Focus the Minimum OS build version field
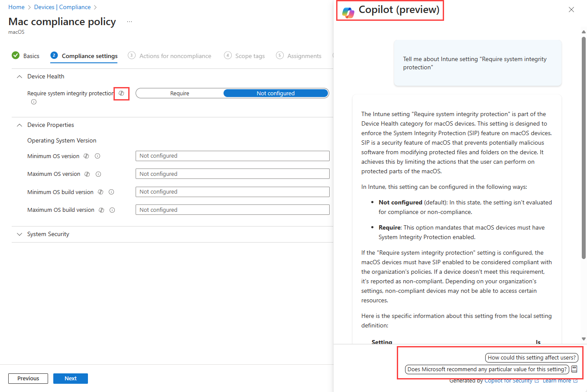Image resolution: width=587 pixels, height=392 pixels. (x=233, y=192)
